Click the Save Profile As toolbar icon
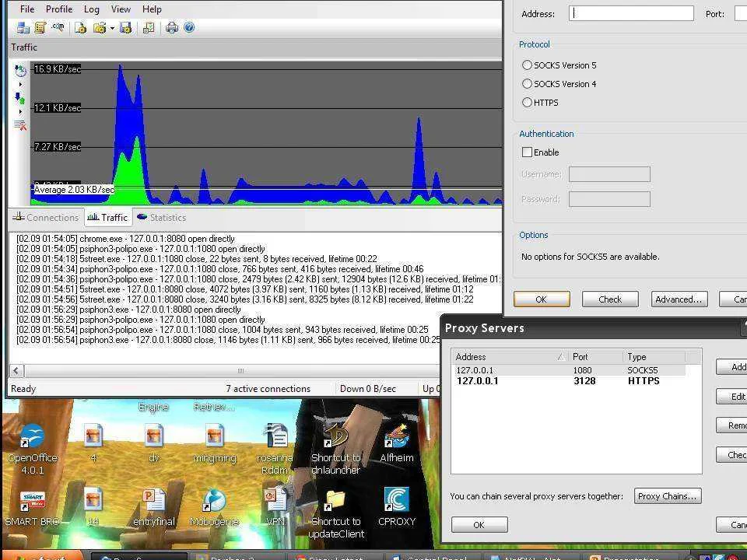The image size is (747, 560). [x=125, y=28]
